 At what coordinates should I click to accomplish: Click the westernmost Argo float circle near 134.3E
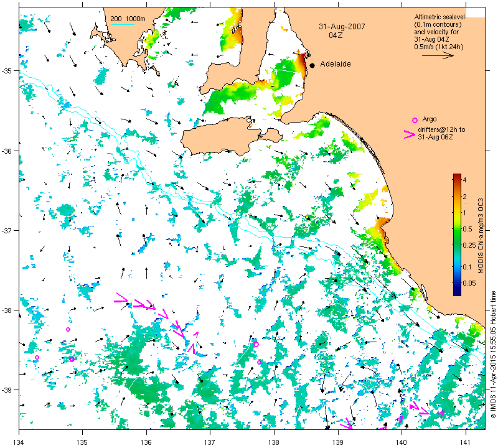pos(37,358)
